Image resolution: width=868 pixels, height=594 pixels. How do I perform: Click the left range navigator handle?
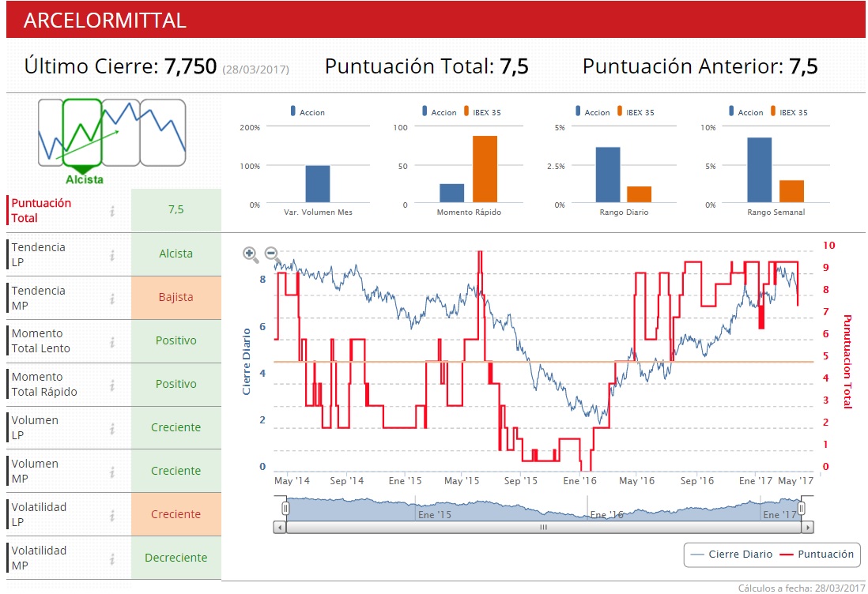click(285, 508)
